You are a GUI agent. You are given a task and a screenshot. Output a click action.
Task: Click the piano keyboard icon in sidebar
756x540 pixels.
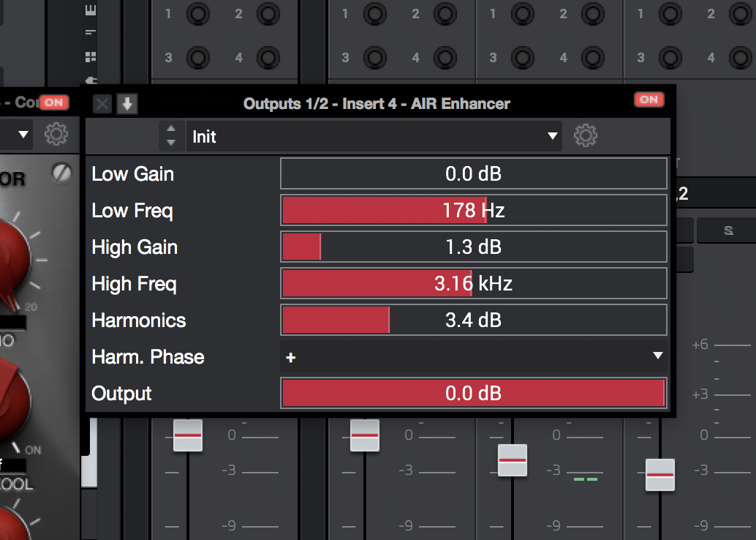(x=91, y=10)
